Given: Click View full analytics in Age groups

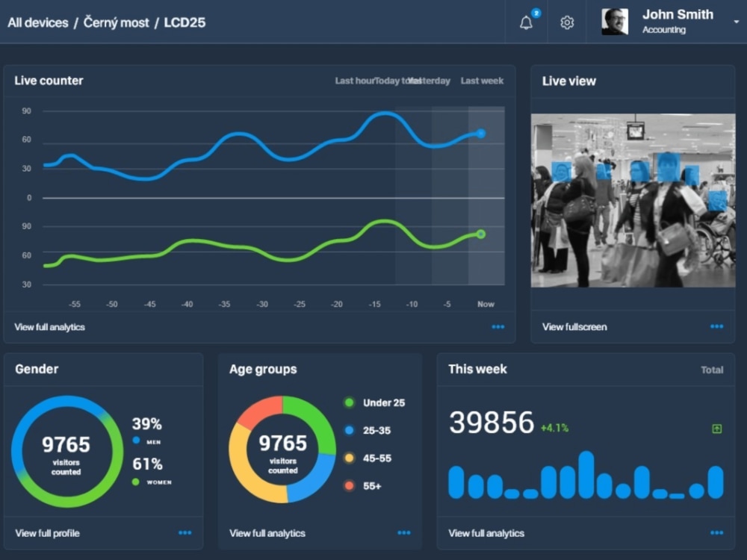Looking at the screenshot, I should (x=267, y=533).
